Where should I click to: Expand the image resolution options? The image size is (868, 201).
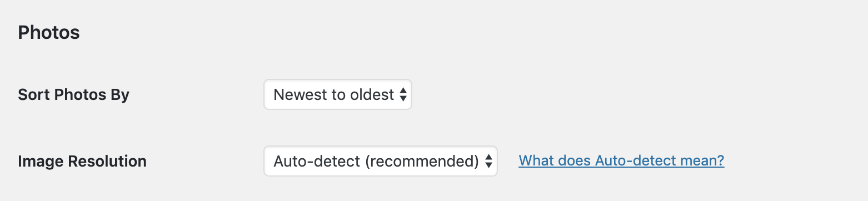pyautogui.click(x=380, y=161)
